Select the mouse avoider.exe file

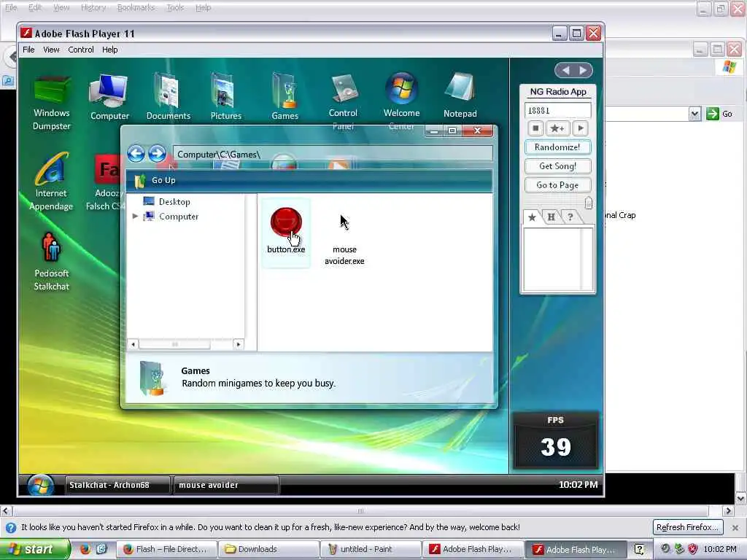(x=344, y=238)
